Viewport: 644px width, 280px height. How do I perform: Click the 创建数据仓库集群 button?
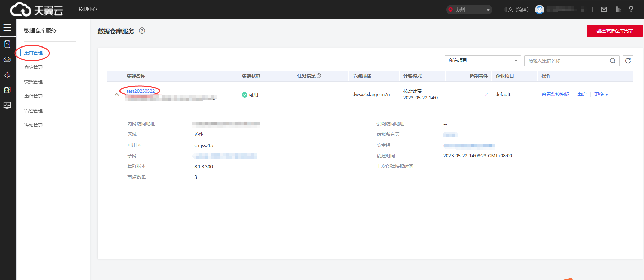614,31
